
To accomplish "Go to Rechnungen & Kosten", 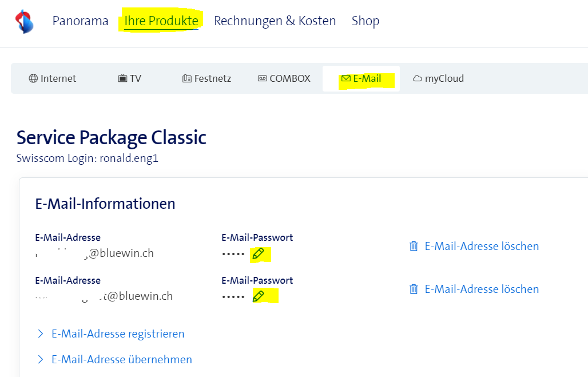I will click(275, 21).
